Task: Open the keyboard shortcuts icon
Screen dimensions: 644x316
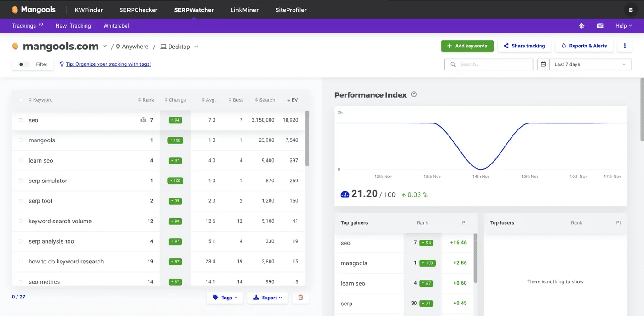Action: [600, 26]
